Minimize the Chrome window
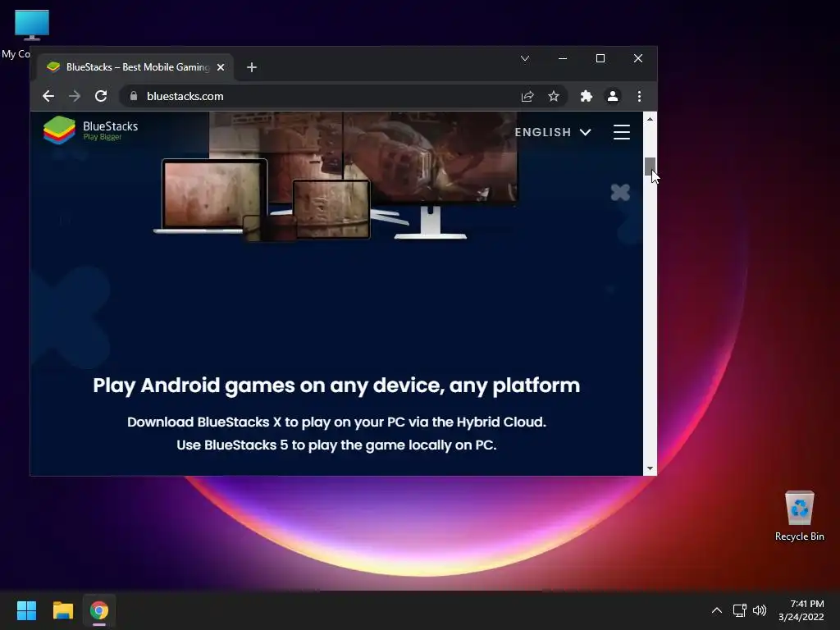 (x=563, y=58)
